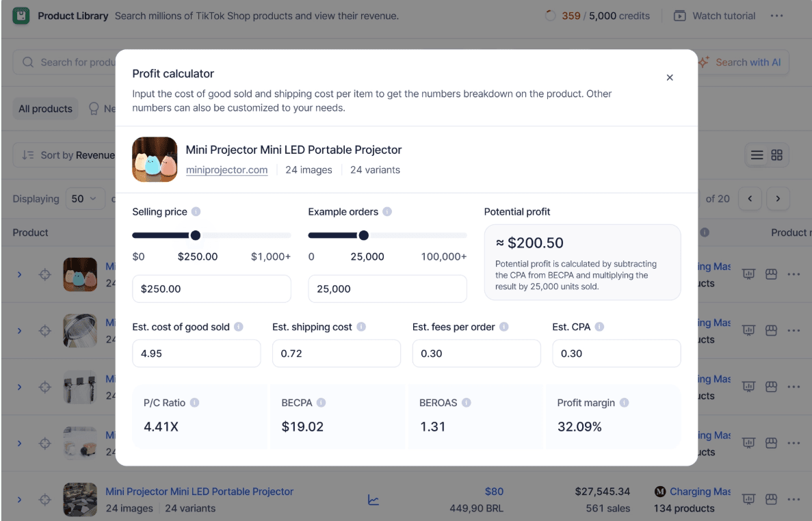Click info icon next to Est. CPA
This screenshot has height=521, width=812.
click(599, 327)
